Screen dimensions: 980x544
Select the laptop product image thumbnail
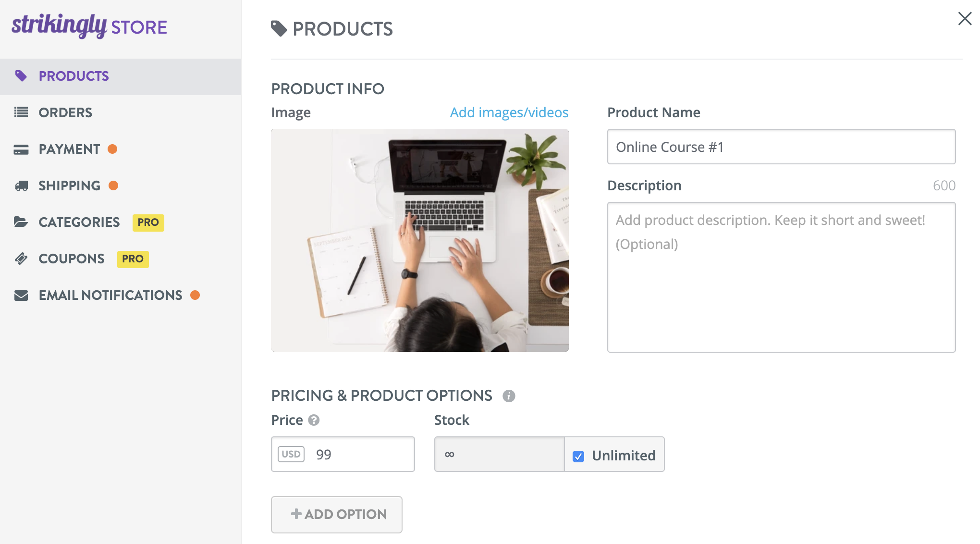click(x=419, y=240)
